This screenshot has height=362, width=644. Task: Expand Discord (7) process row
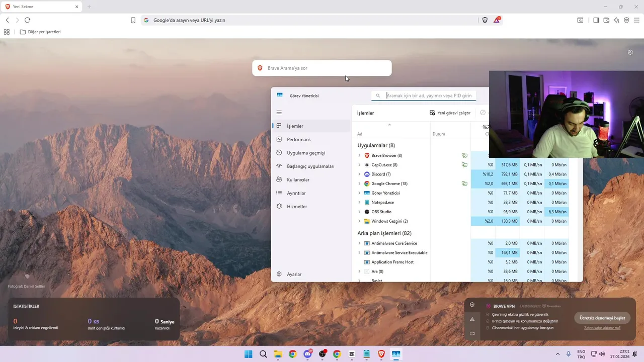tap(359, 174)
